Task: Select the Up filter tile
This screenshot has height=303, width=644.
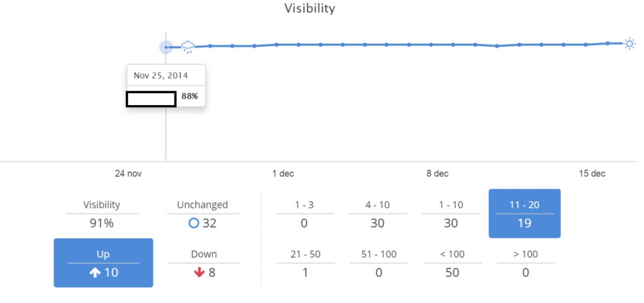Action: click(103, 263)
